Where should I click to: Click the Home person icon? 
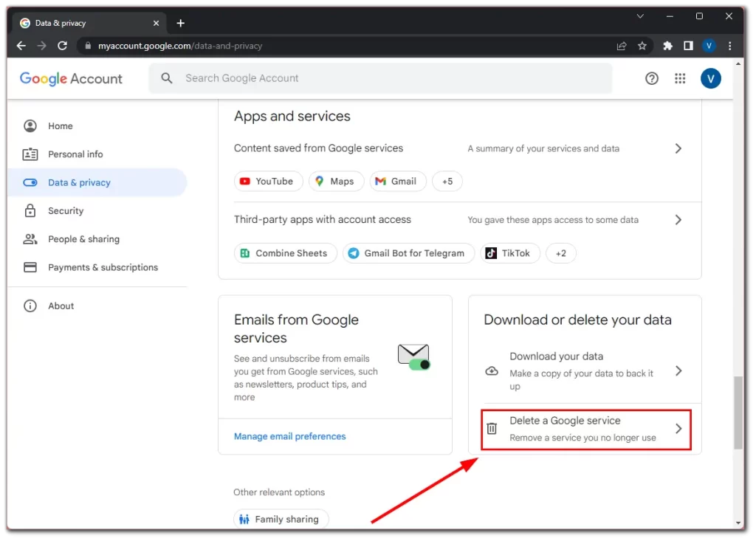[x=30, y=126]
